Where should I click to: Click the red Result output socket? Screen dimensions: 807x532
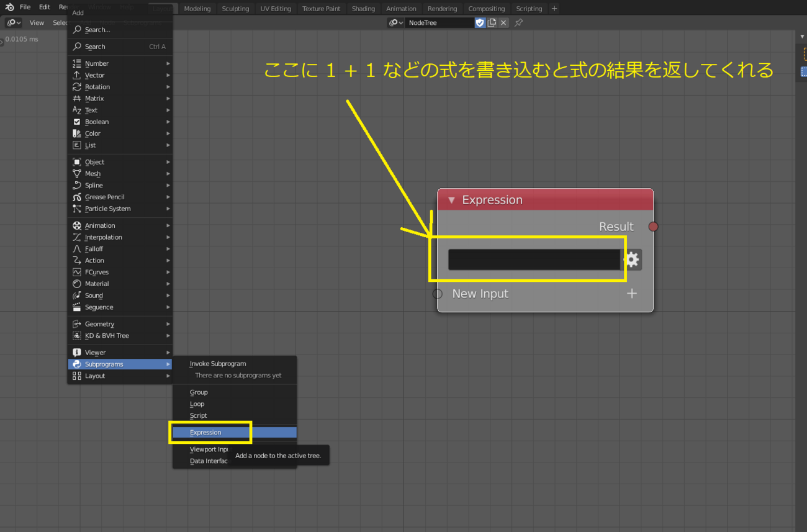(x=653, y=227)
